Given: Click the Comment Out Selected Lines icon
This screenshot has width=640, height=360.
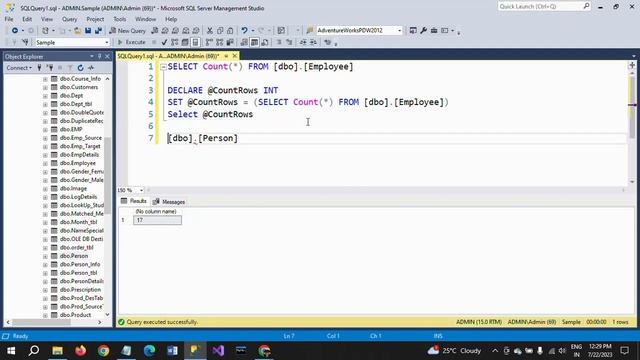Looking at the screenshot, I should [x=279, y=42].
